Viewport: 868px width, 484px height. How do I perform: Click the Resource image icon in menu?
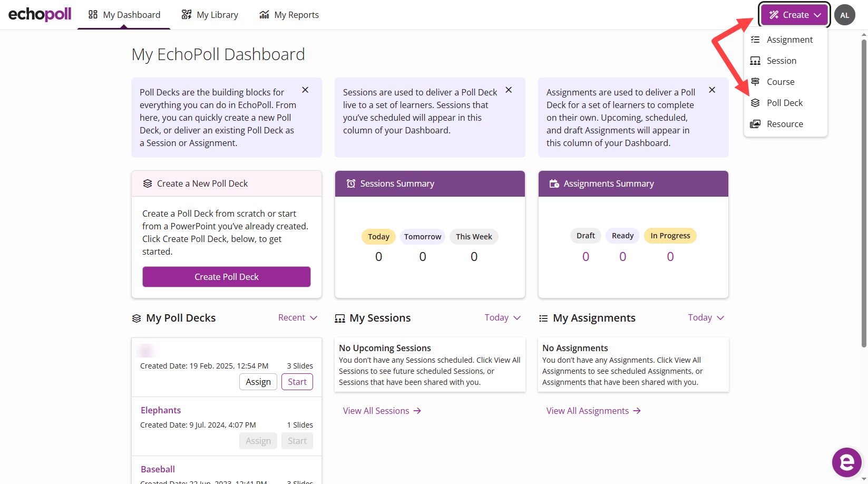click(755, 124)
